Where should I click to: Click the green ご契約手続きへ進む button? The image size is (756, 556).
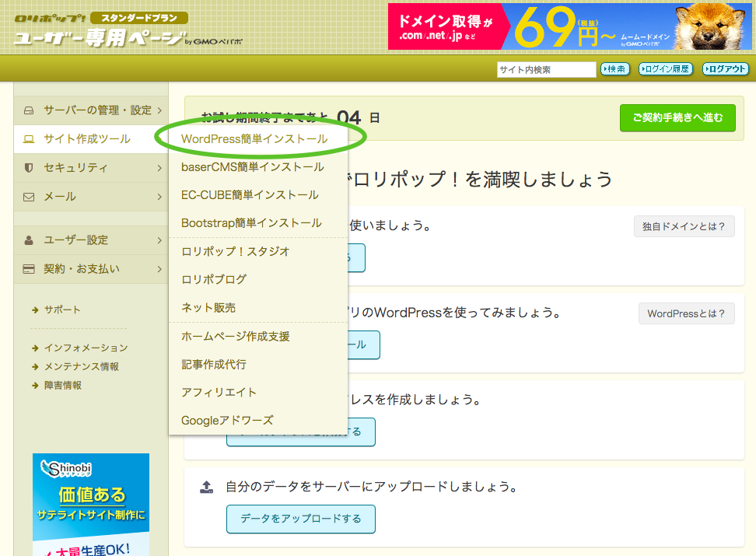(677, 117)
